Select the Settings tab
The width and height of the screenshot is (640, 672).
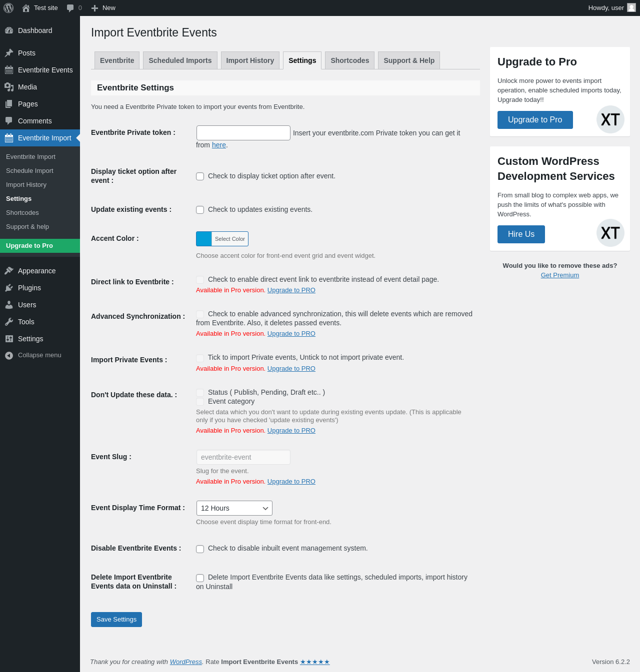point(302,60)
